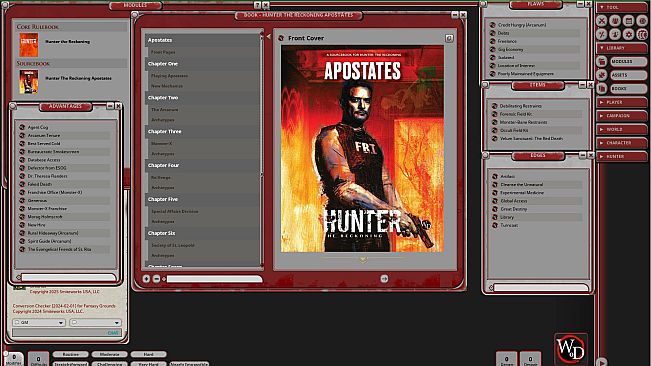Screen dimensions: 651x366
Task: Open the options gear tool icon
Action: (x=629, y=34)
